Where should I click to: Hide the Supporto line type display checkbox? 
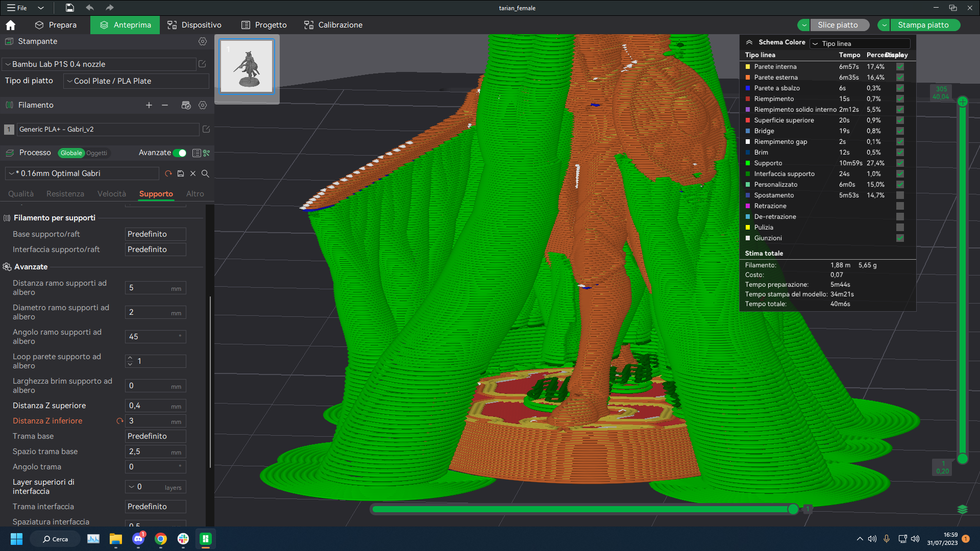[x=900, y=163]
